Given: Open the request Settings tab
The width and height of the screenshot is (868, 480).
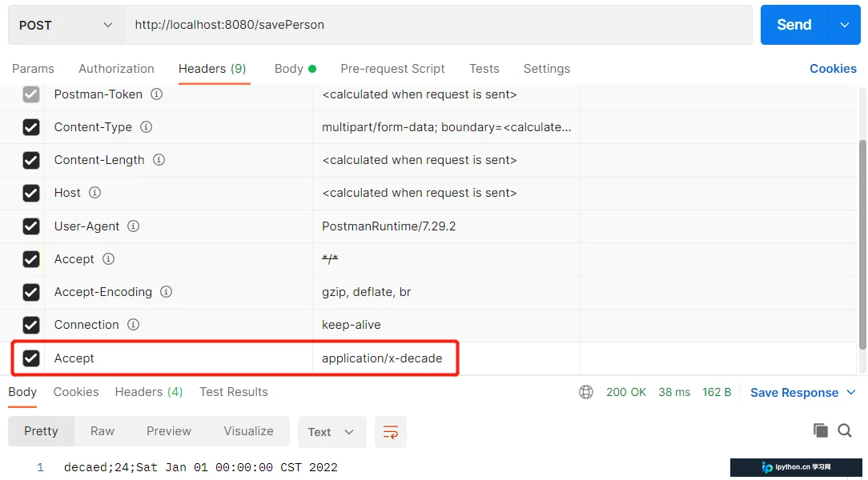Looking at the screenshot, I should [x=547, y=69].
